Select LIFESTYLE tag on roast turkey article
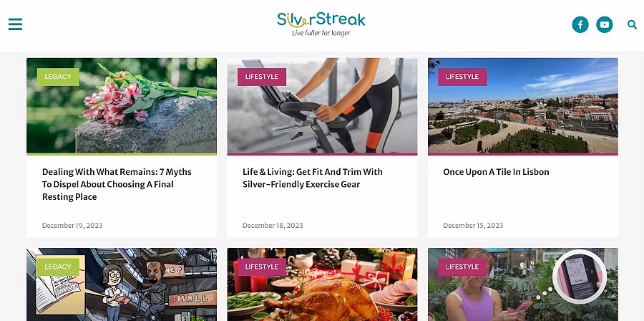This screenshot has width=644, height=321. pyautogui.click(x=262, y=267)
